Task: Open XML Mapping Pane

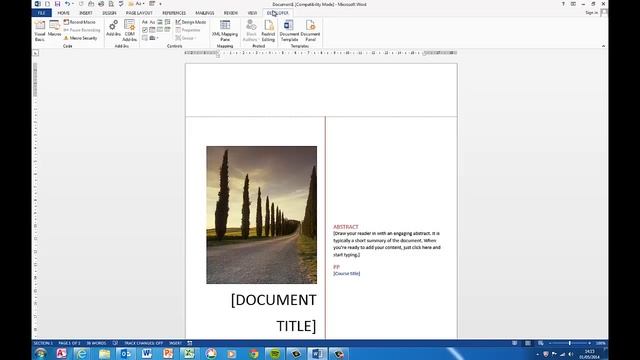Action: point(225,31)
